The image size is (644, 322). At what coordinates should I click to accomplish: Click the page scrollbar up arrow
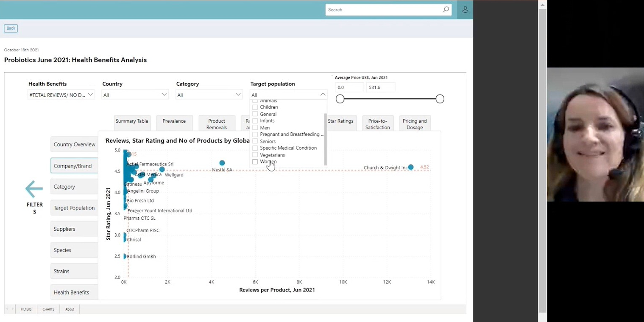click(542, 4)
